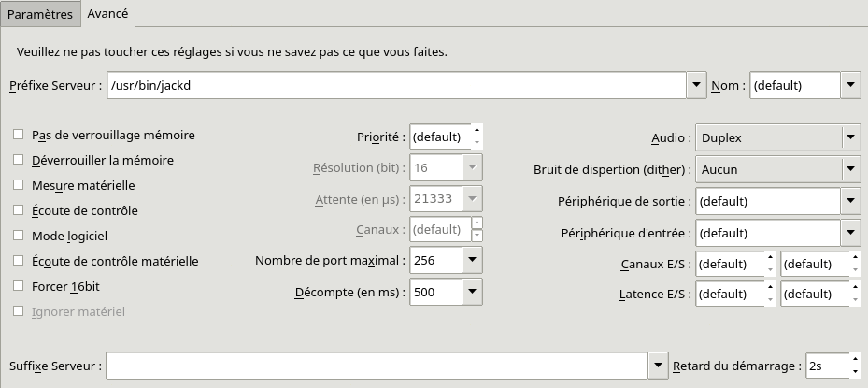Open the Suffixe Serveur dropdown arrow
This screenshot has width=868, height=388.
[x=658, y=366]
